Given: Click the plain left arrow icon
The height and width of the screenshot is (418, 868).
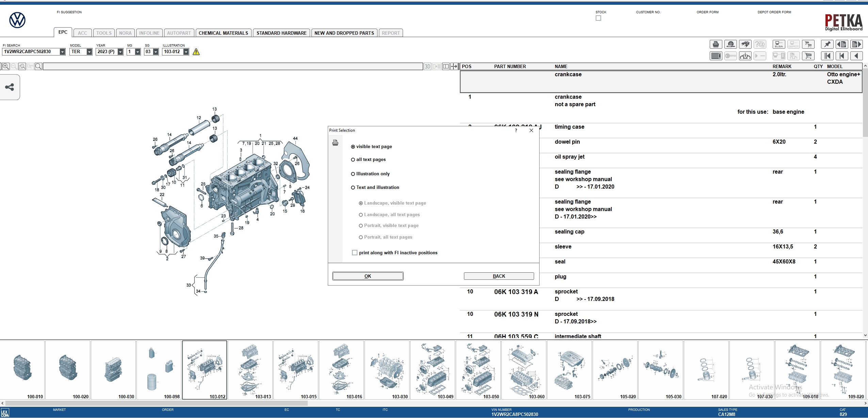Looking at the screenshot, I should [856, 56].
